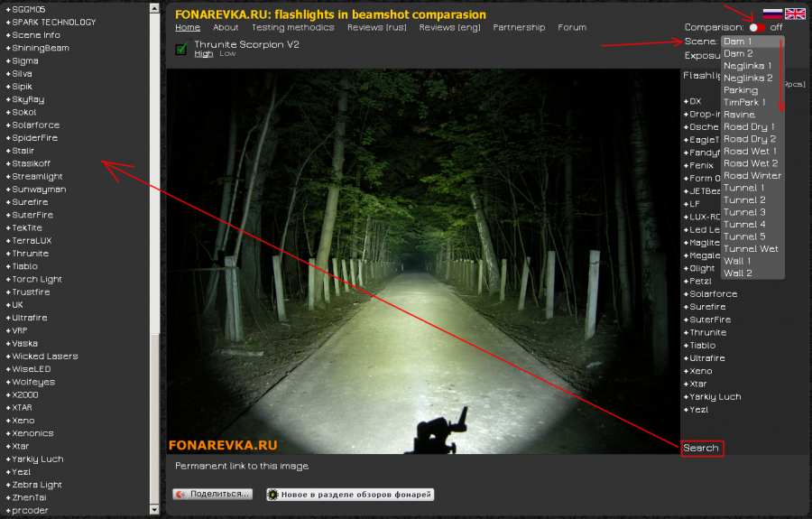Open Reviews (rus) section
Screen dimensions: 812x519
tap(376, 27)
